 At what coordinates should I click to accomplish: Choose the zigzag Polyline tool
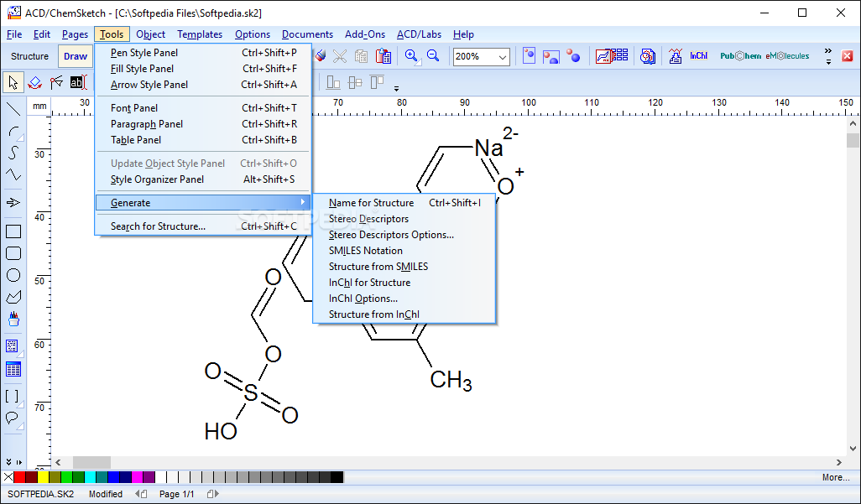point(13,174)
